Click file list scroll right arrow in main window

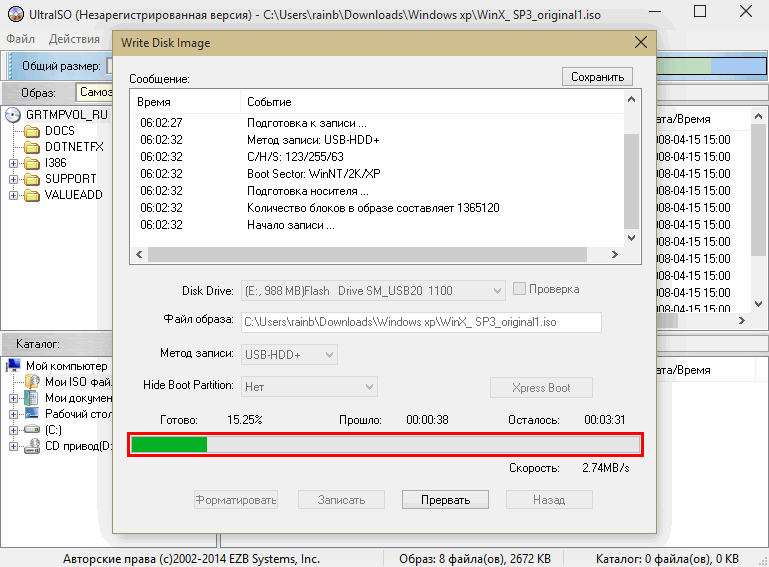click(742, 321)
